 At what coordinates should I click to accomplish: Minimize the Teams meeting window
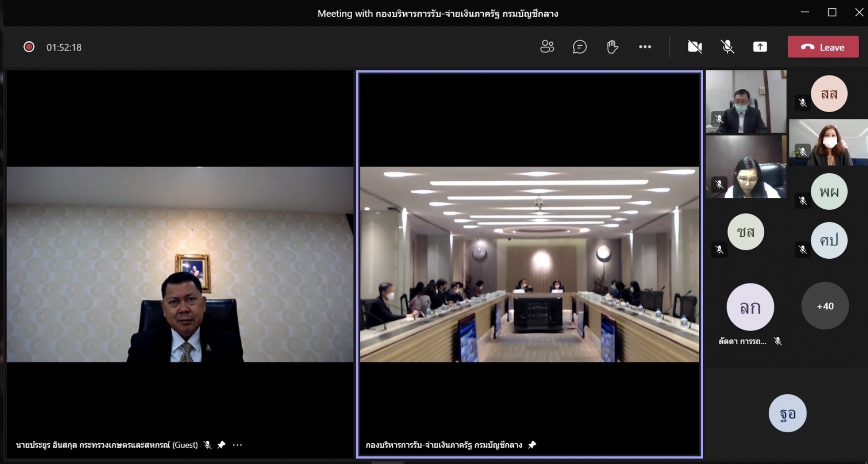point(805,12)
